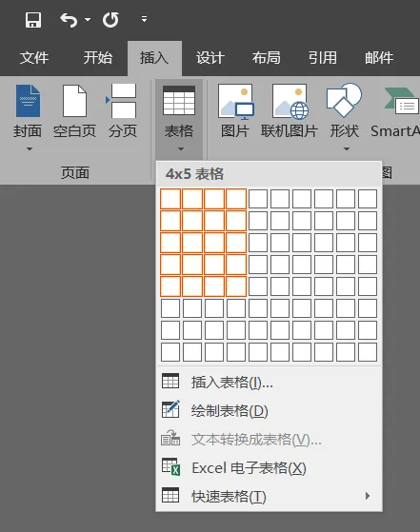Click the 插入表格 grid icon in menu

pos(170,381)
